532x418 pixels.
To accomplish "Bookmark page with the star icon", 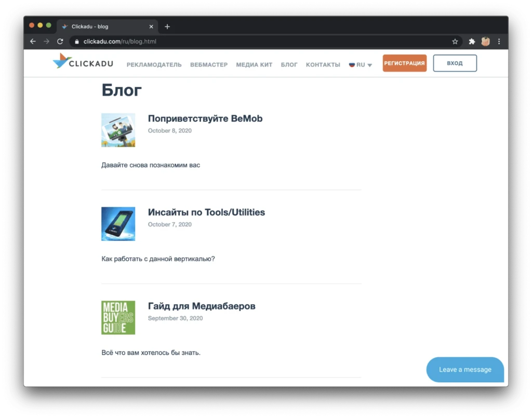I will click(x=455, y=42).
